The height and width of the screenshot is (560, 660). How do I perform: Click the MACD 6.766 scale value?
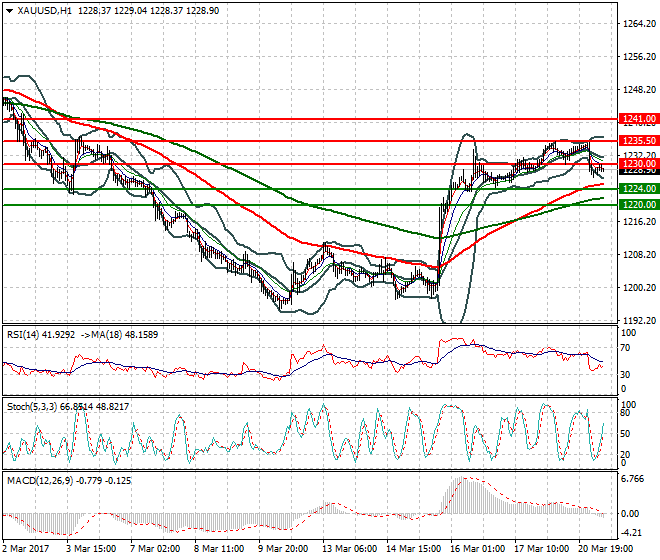pos(633,480)
